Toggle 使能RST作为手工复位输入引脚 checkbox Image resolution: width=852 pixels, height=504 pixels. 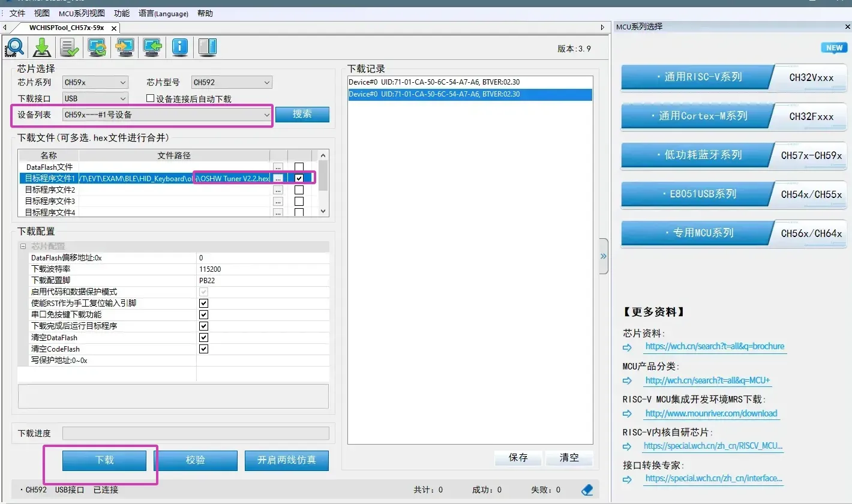(x=203, y=303)
